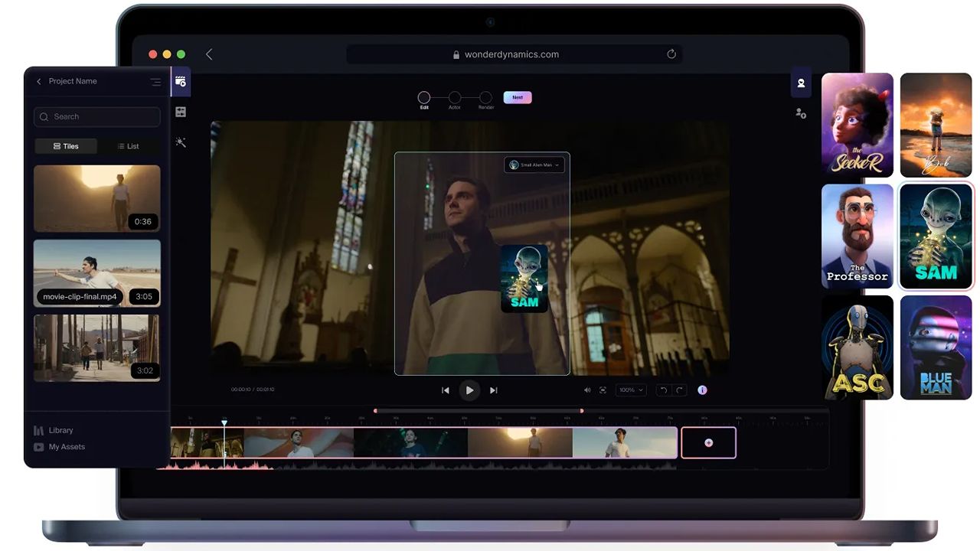Open the 100% zoom dropdown
This screenshot has height=551, width=980.
click(x=631, y=390)
